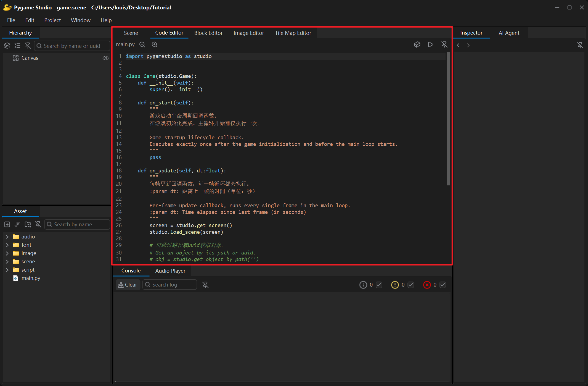Viewport: 588px width, 386px height.
Task: Expand the script folder
Action: pos(7,270)
